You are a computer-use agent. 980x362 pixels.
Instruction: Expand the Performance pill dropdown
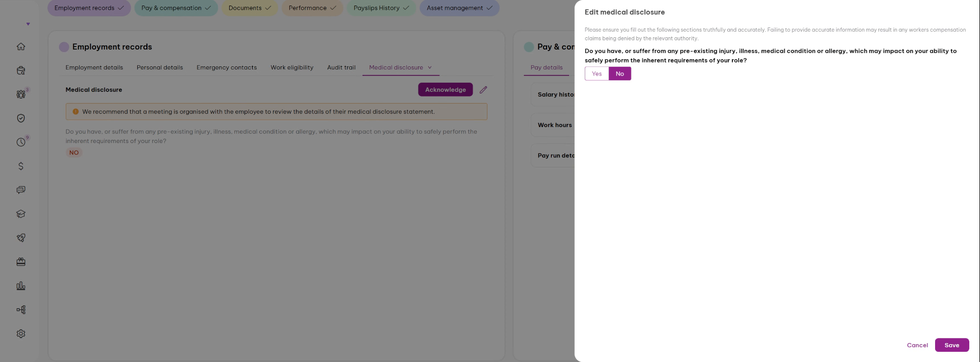pyautogui.click(x=312, y=8)
